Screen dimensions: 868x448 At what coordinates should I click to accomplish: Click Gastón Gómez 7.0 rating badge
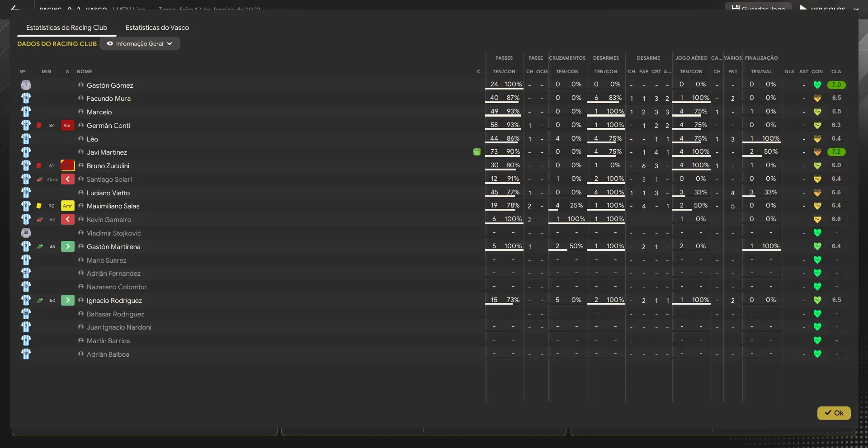point(836,85)
